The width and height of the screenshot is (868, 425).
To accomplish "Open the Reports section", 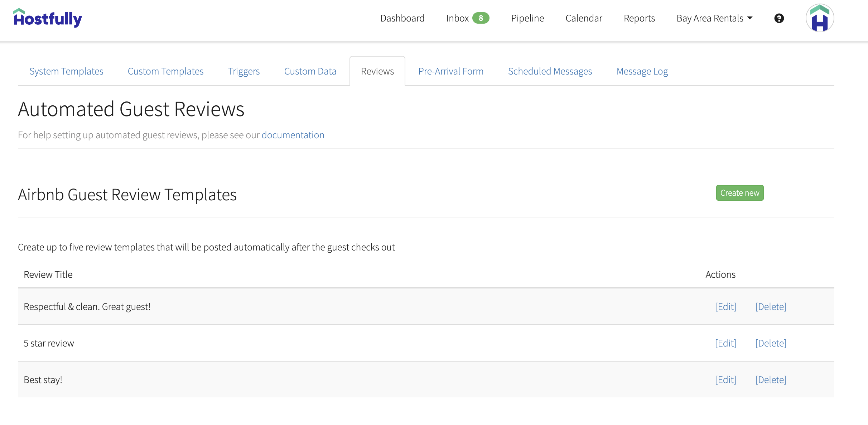I will [x=639, y=18].
